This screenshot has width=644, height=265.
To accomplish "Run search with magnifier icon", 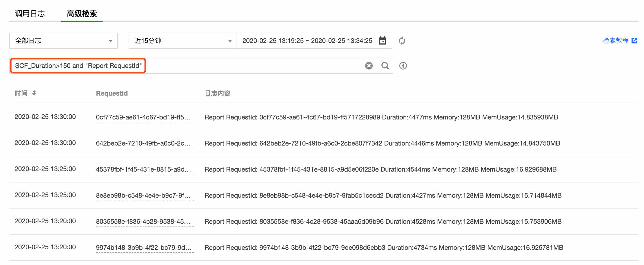I will click(x=385, y=66).
